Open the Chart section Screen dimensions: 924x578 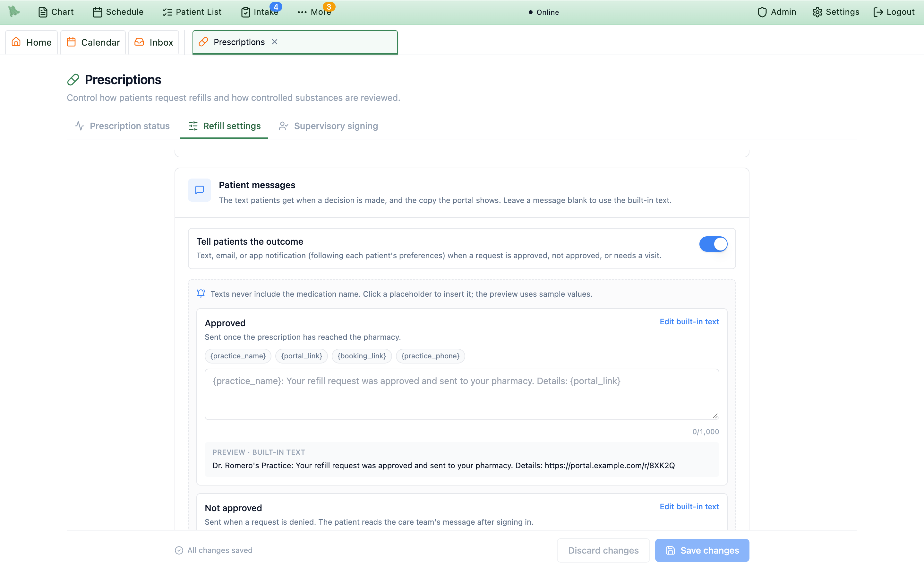[56, 12]
